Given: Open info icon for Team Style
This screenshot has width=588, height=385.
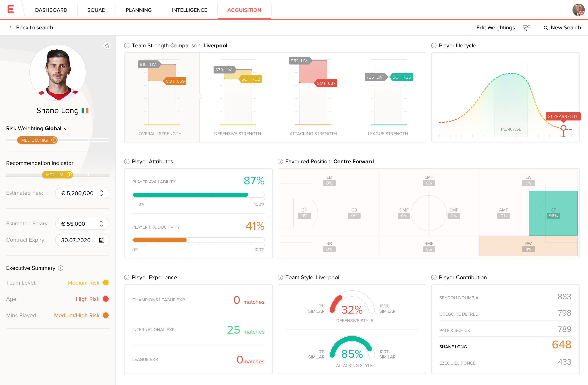Looking at the screenshot, I should 280,277.
